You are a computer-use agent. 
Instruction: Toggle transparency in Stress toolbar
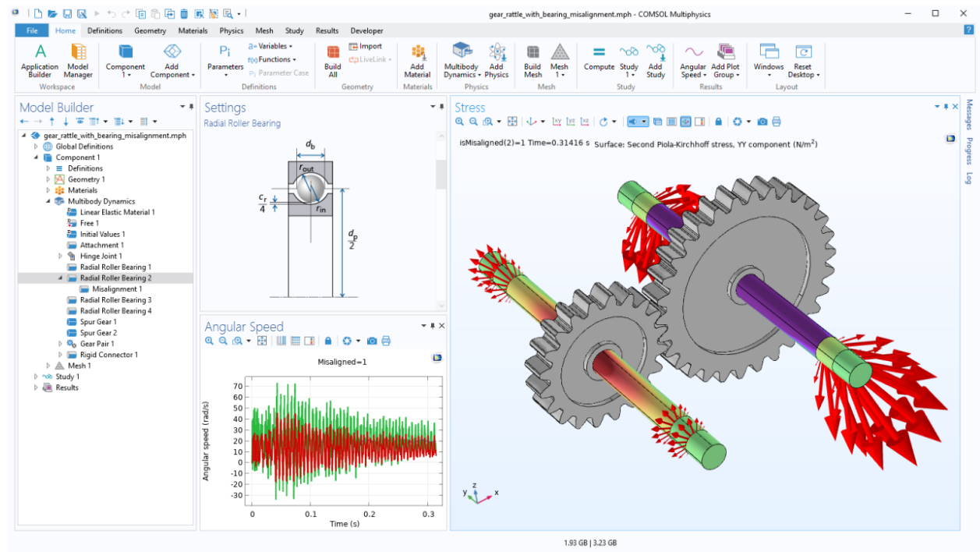click(657, 122)
